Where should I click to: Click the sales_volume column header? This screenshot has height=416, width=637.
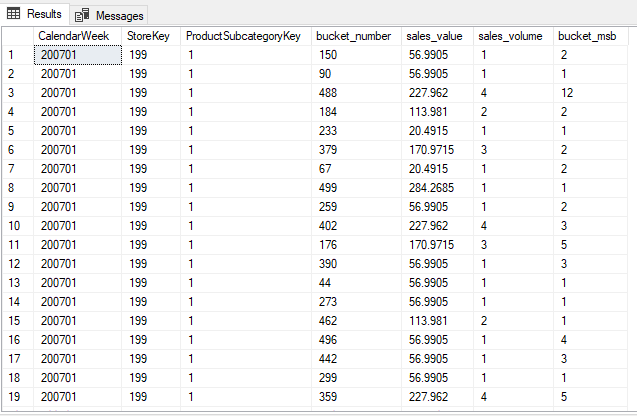[x=513, y=36]
